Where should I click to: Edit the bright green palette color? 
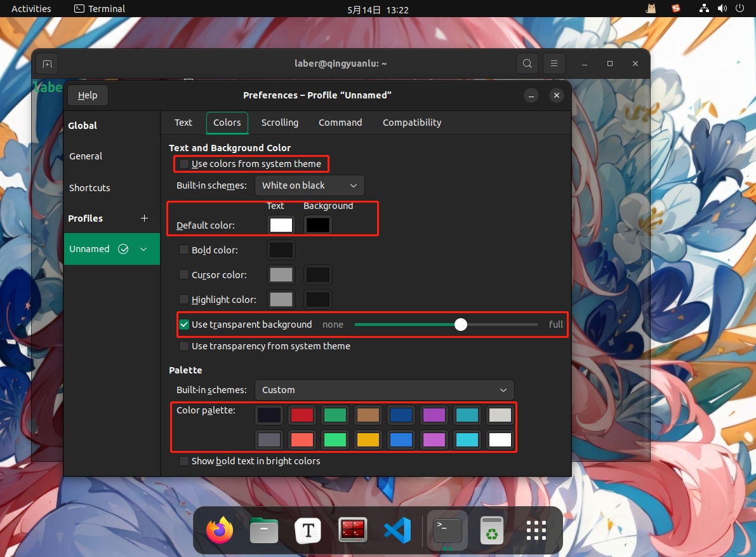[335, 440]
